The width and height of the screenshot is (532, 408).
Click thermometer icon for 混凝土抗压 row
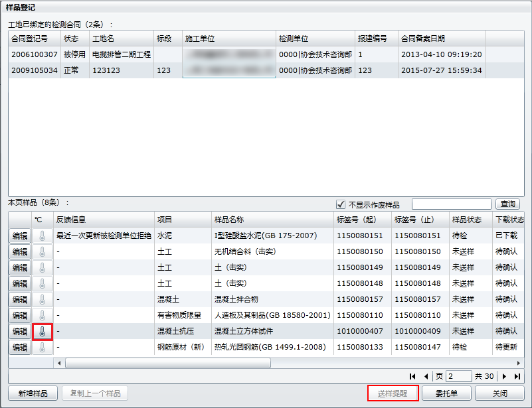pos(43,331)
